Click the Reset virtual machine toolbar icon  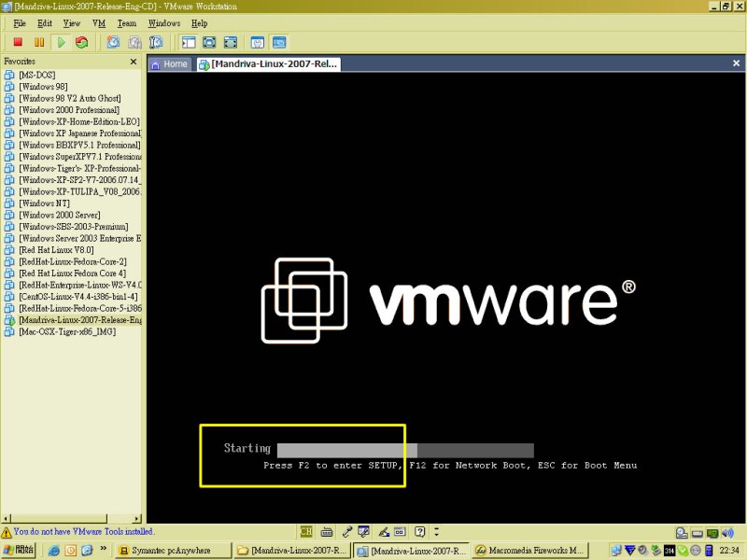point(82,42)
